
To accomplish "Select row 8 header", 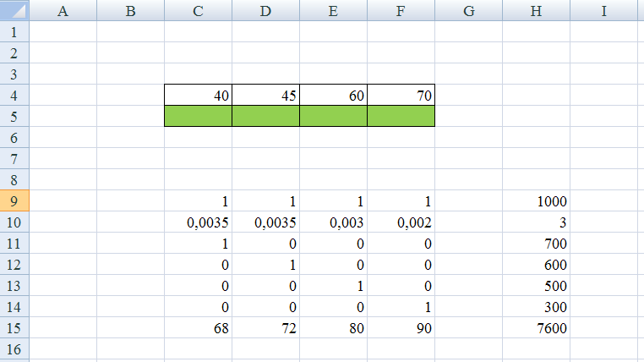I will 14,179.
